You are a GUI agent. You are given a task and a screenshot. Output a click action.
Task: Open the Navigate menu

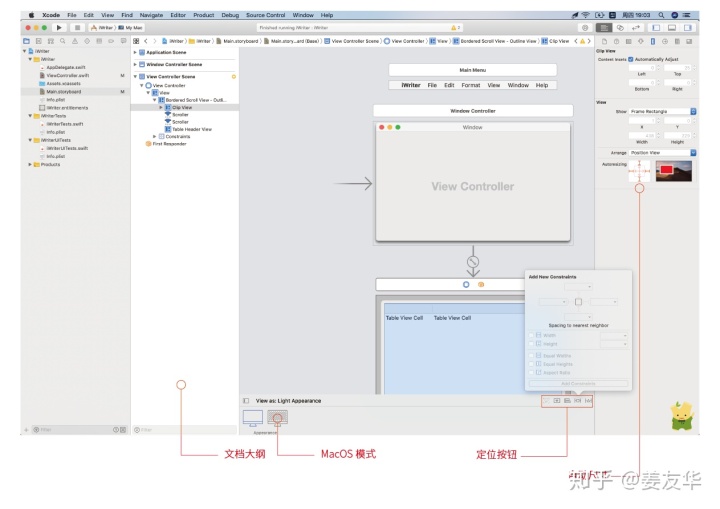151,15
